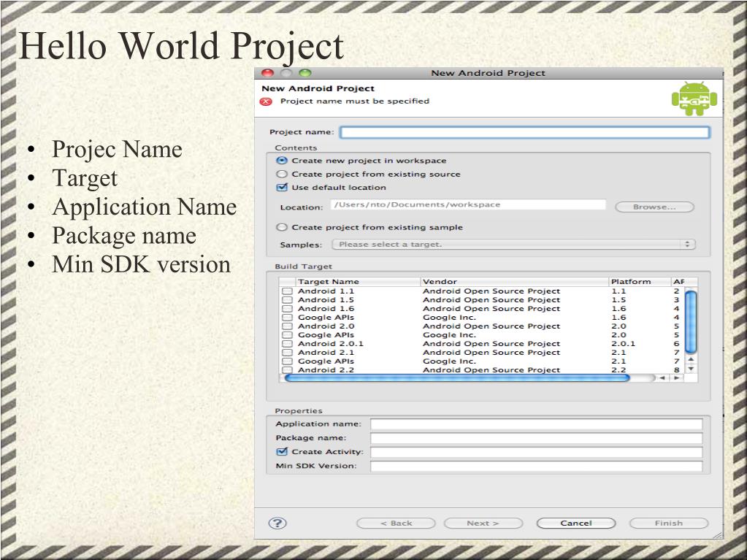Viewport: 747px width, 560px height.
Task: Click the Finish button
Action: click(x=669, y=523)
